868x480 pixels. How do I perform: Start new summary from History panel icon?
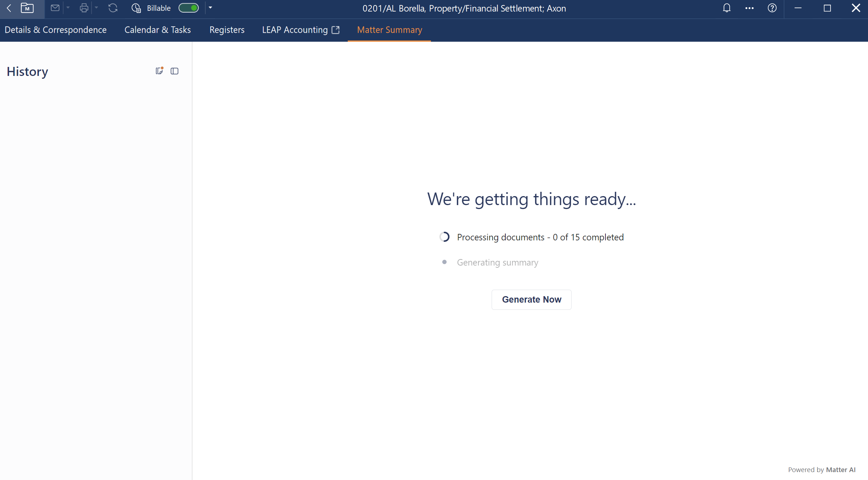(159, 71)
